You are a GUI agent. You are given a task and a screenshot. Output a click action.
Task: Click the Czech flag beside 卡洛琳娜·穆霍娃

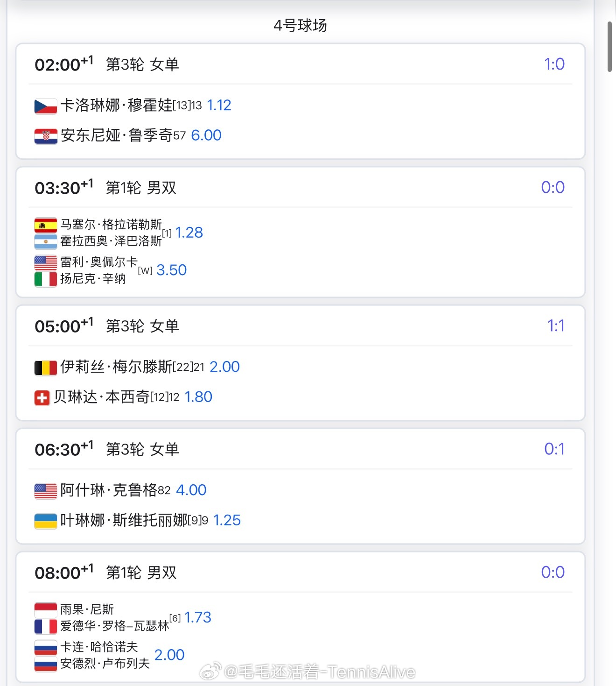[46, 106]
